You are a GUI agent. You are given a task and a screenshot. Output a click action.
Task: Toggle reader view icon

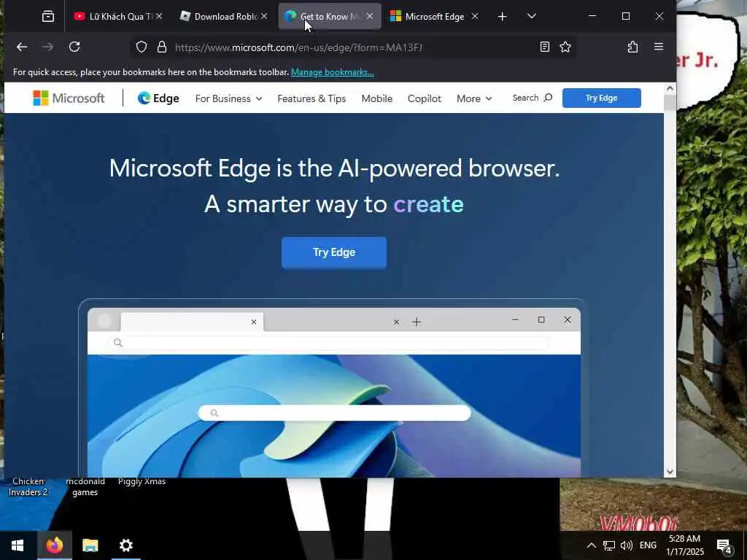pos(544,47)
